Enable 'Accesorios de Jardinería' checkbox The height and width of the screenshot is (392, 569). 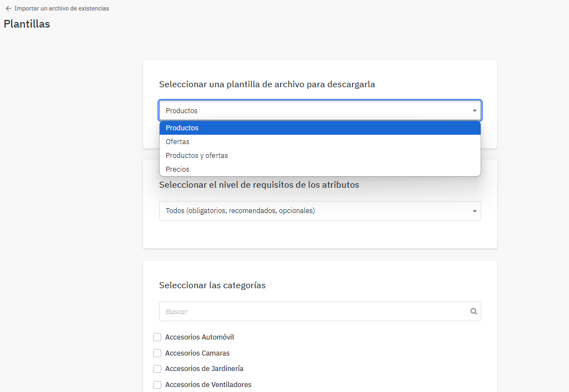pyautogui.click(x=157, y=369)
